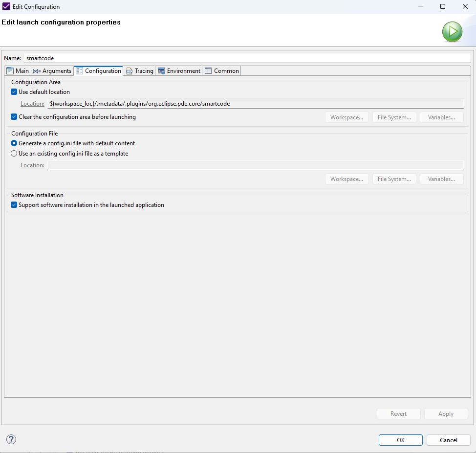Confirm with the OK button
The width and height of the screenshot is (476, 453).
pyautogui.click(x=400, y=440)
